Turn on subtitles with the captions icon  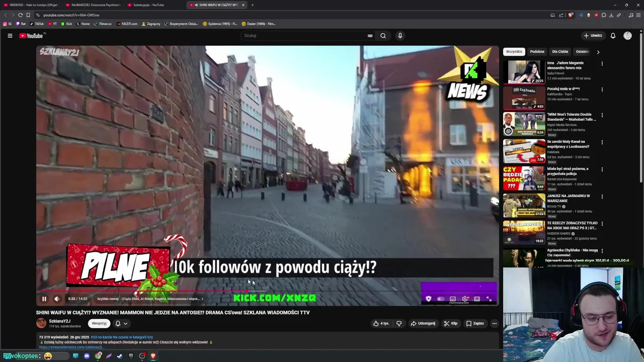click(453, 299)
